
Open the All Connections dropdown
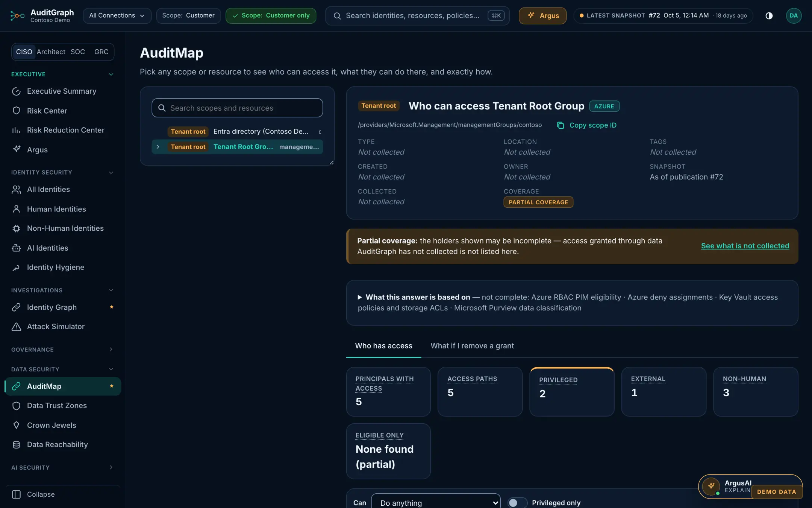(117, 15)
